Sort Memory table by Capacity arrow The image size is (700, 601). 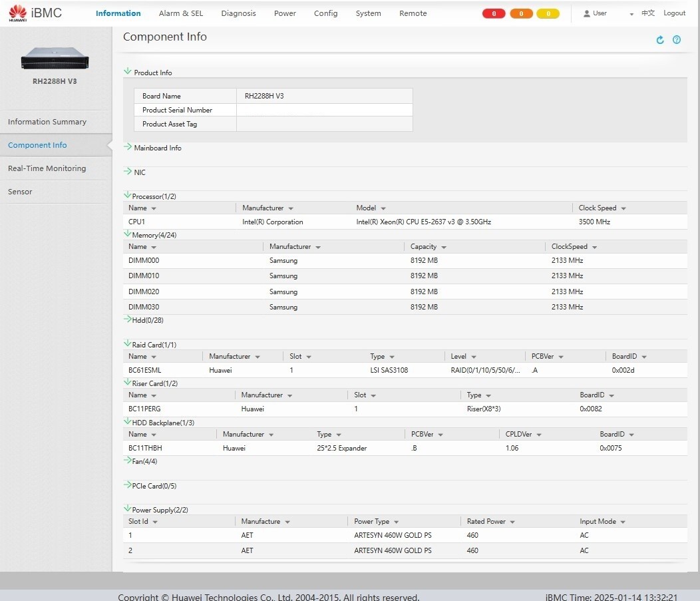(x=444, y=248)
